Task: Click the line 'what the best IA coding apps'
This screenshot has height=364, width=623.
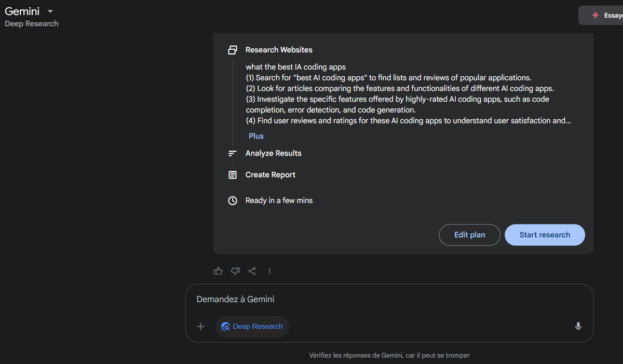Action: [296, 67]
